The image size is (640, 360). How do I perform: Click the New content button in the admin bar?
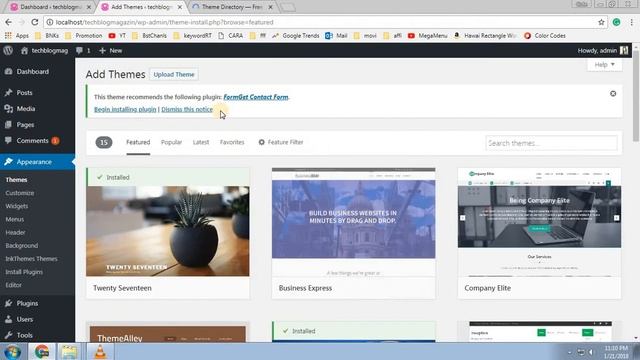(111, 51)
